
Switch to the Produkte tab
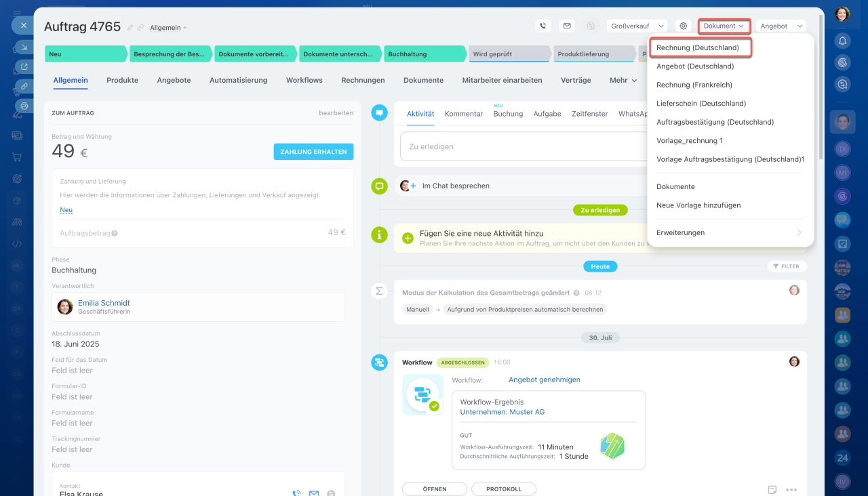(122, 80)
